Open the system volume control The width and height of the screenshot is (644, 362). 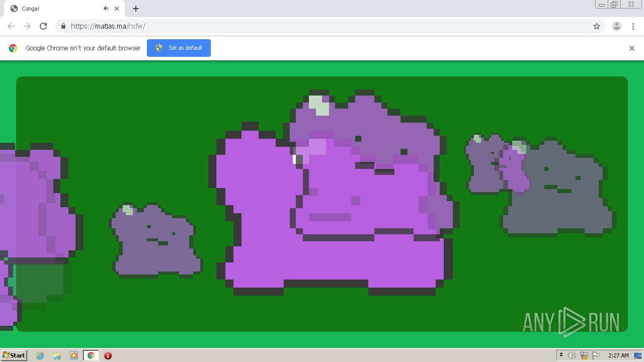[572, 355]
